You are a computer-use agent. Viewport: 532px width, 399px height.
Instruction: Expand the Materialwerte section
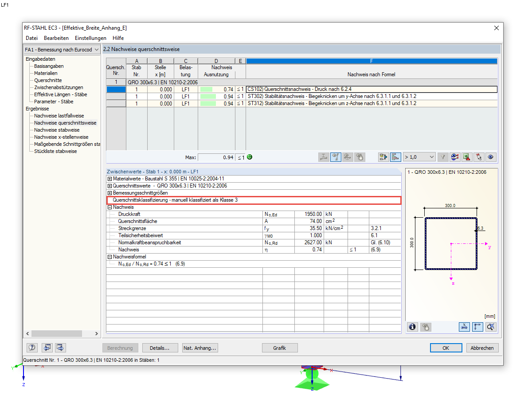[x=110, y=179]
